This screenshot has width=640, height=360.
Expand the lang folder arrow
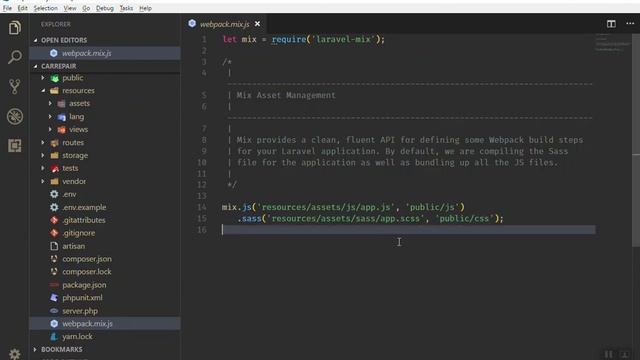pos(50,117)
